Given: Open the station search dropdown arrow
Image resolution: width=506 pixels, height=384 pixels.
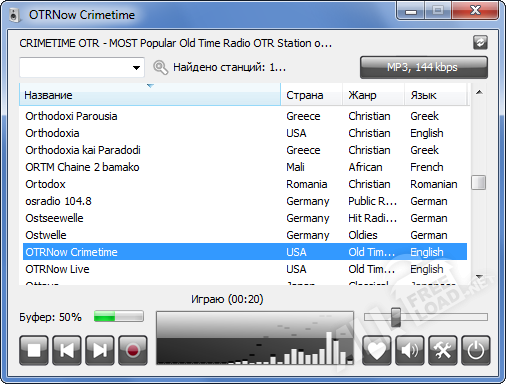Looking at the screenshot, I should coord(136,68).
